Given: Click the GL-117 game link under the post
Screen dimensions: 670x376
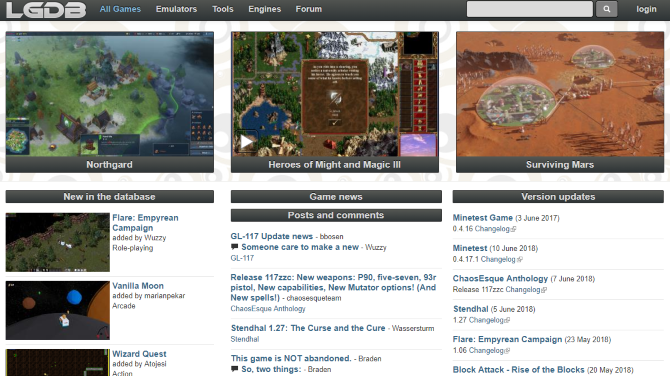Looking at the screenshot, I should (242, 258).
